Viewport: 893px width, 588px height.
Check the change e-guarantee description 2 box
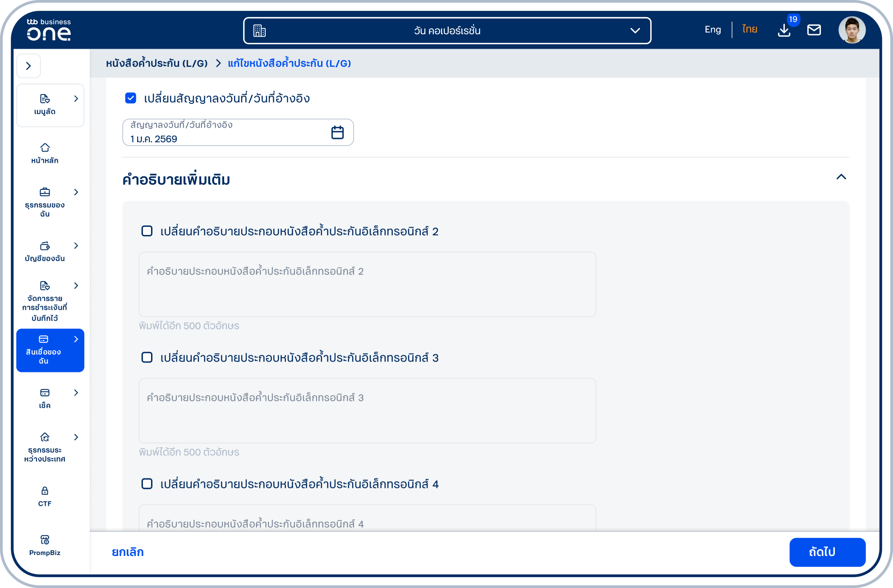click(x=147, y=231)
